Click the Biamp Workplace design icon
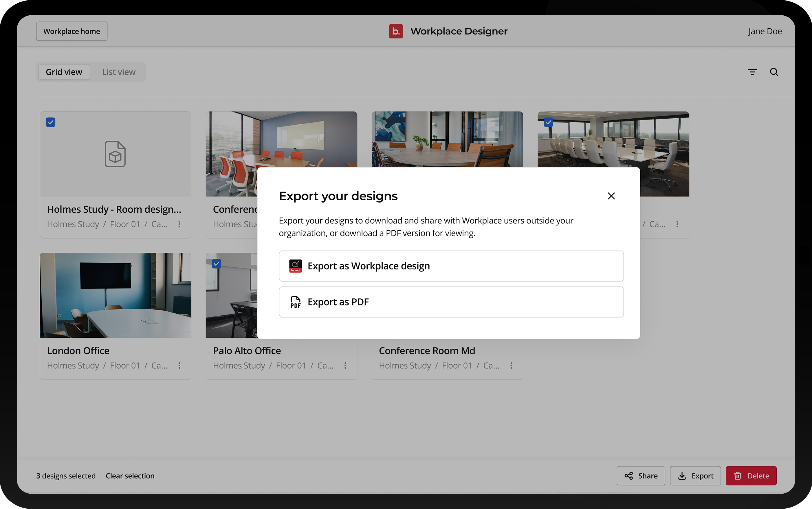 (295, 266)
